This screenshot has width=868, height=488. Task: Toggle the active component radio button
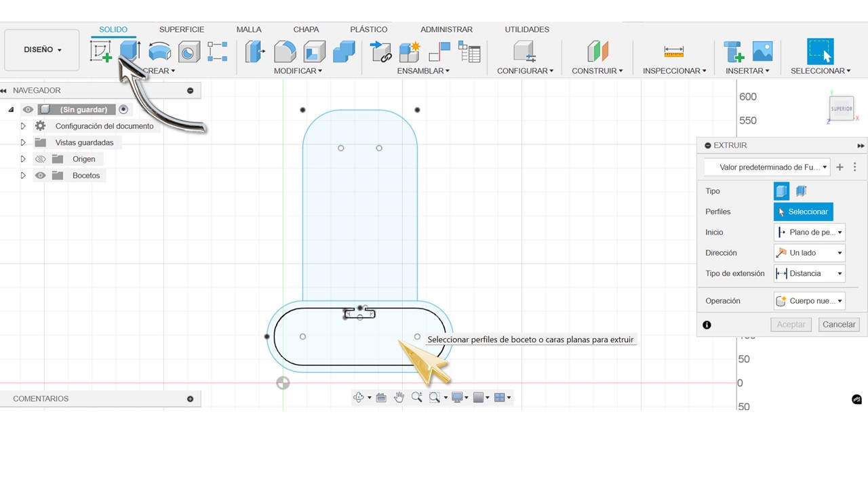(123, 109)
